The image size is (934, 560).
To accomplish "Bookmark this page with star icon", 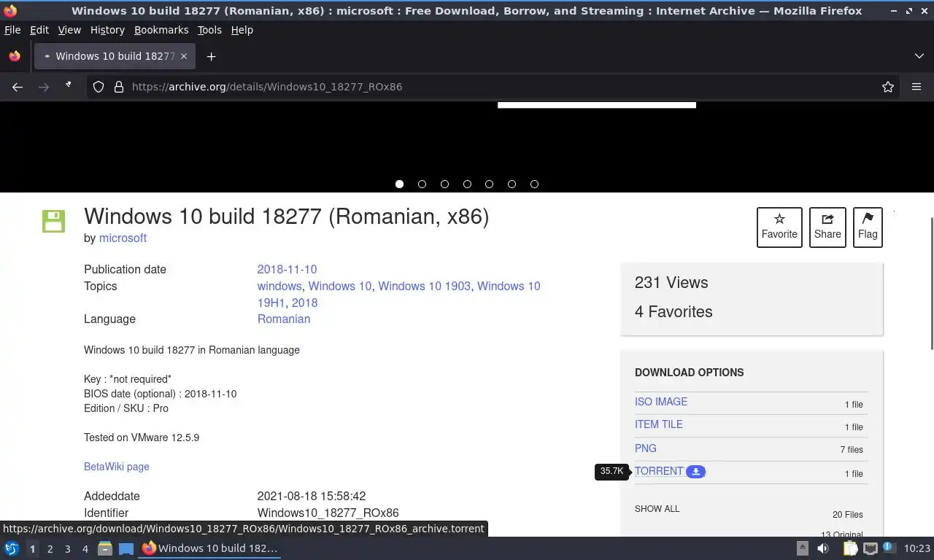I will [888, 87].
